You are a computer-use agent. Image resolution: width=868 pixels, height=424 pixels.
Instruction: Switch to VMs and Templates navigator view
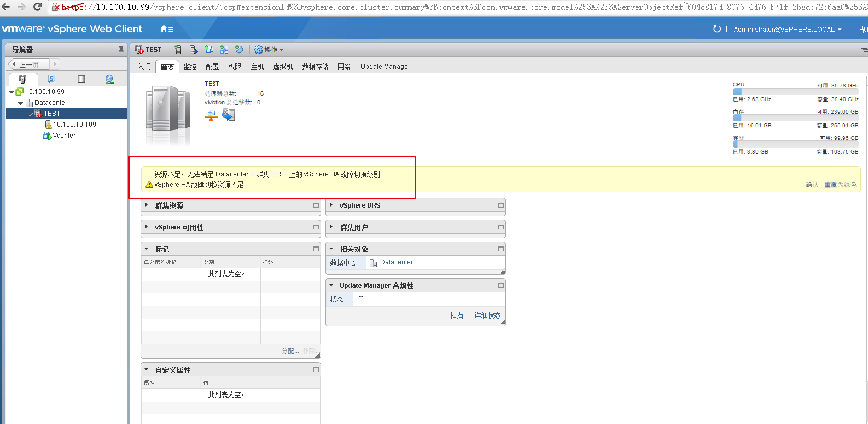[52, 79]
